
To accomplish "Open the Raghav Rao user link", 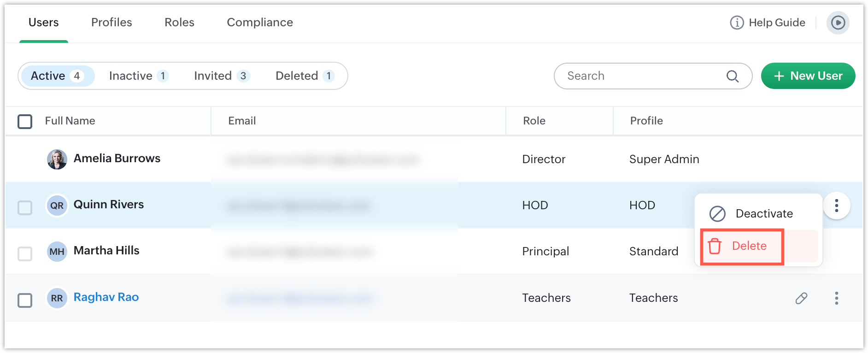I will (106, 297).
